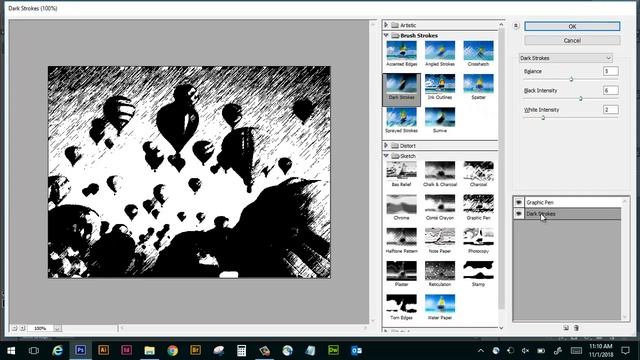This screenshot has height=360, width=640.
Task: Hide the filter thumbnail gallery panel
Action: click(x=516, y=26)
